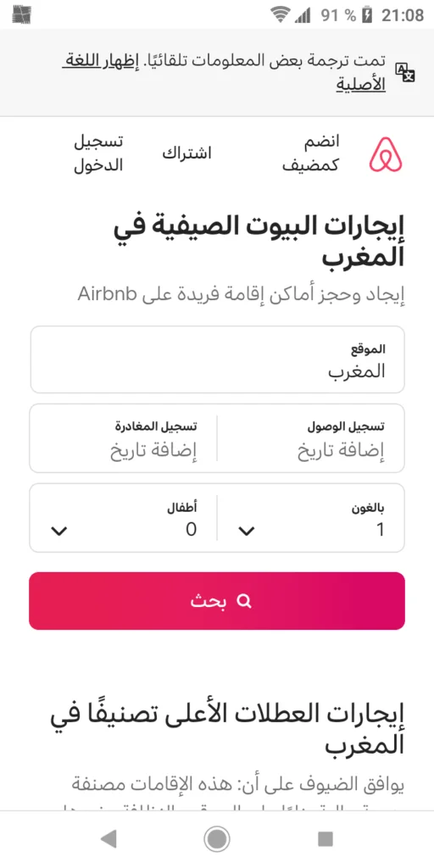Screen dimensions: 434x868
Task: Open the اشتراك sign up menu item
Action: [x=186, y=153]
